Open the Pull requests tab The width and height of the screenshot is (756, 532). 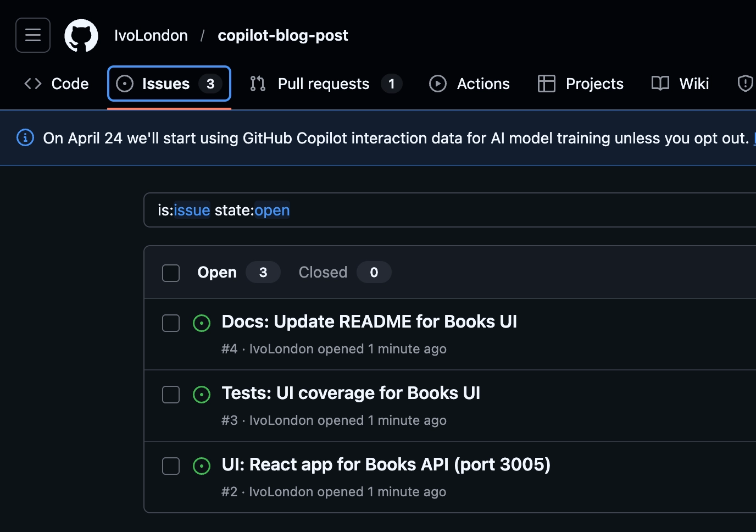(x=326, y=84)
